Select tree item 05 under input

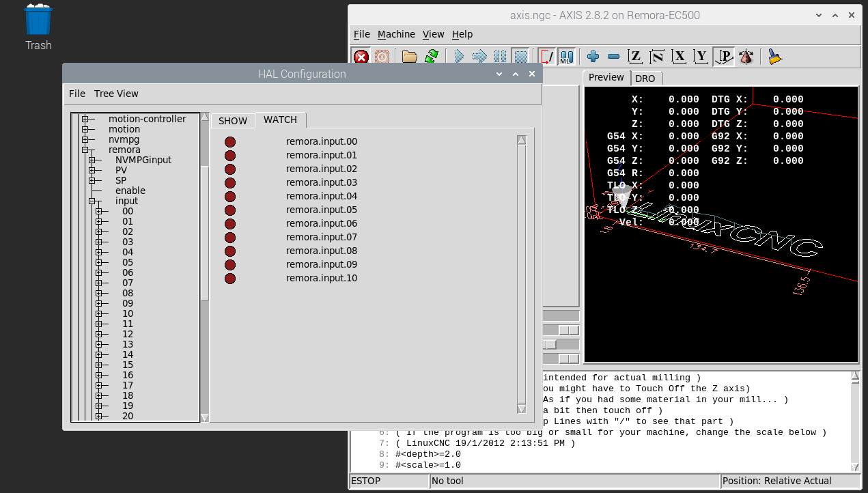click(128, 262)
